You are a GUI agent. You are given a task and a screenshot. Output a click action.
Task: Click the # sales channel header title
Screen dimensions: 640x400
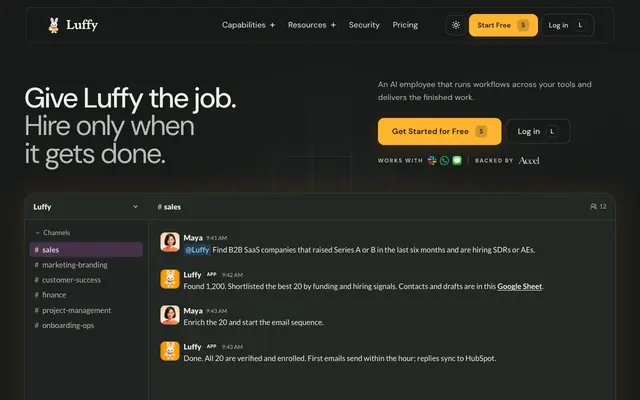tap(169, 207)
